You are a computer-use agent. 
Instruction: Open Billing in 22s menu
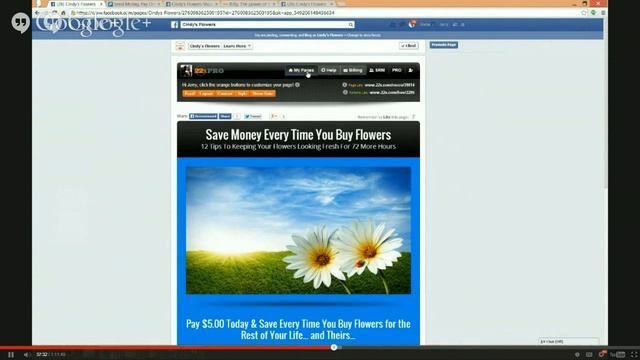(353, 70)
